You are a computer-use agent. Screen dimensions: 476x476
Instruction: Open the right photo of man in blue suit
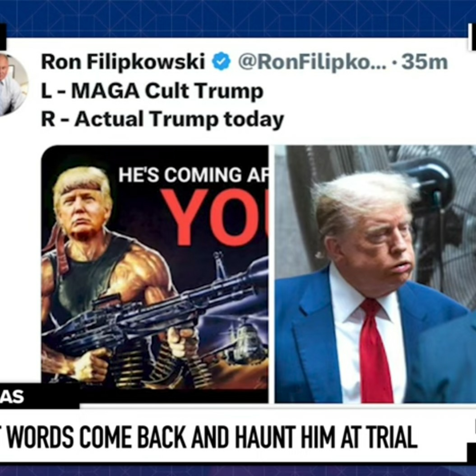click(375, 274)
